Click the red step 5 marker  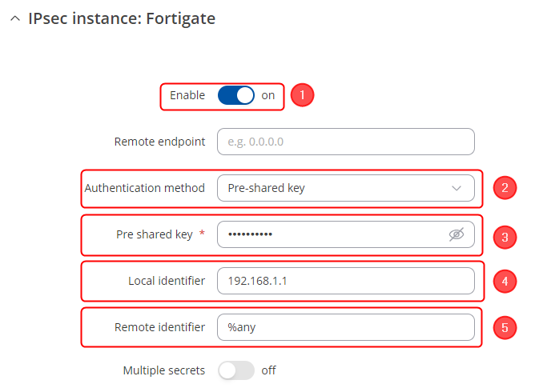pyautogui.click(x=505, y=327)
